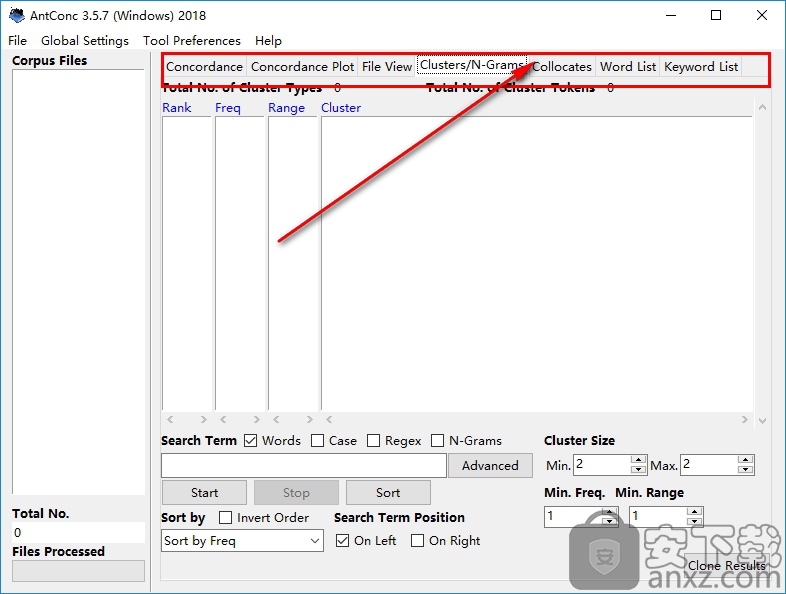786x594 pixels.
Task: Click the Total No. value field
Action: (78, 532)
